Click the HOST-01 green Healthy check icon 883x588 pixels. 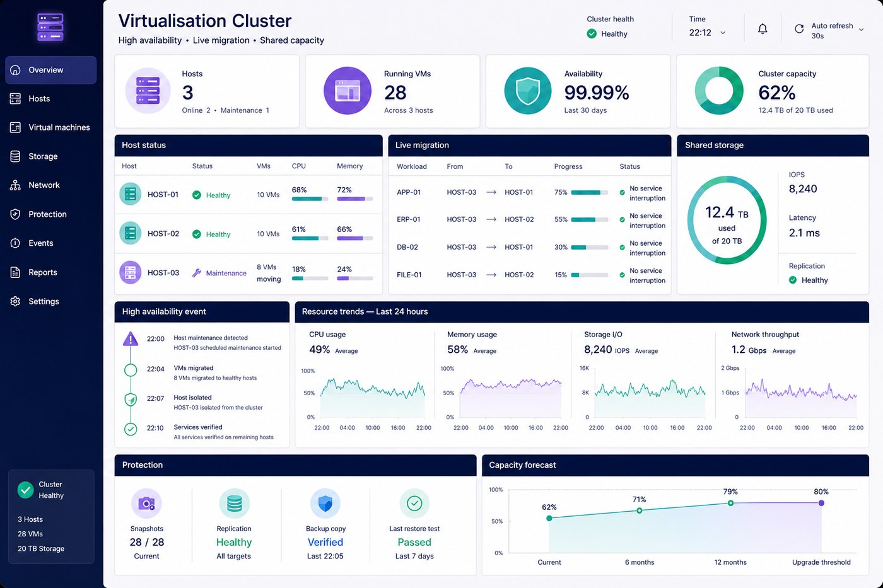tap(197, 195)
